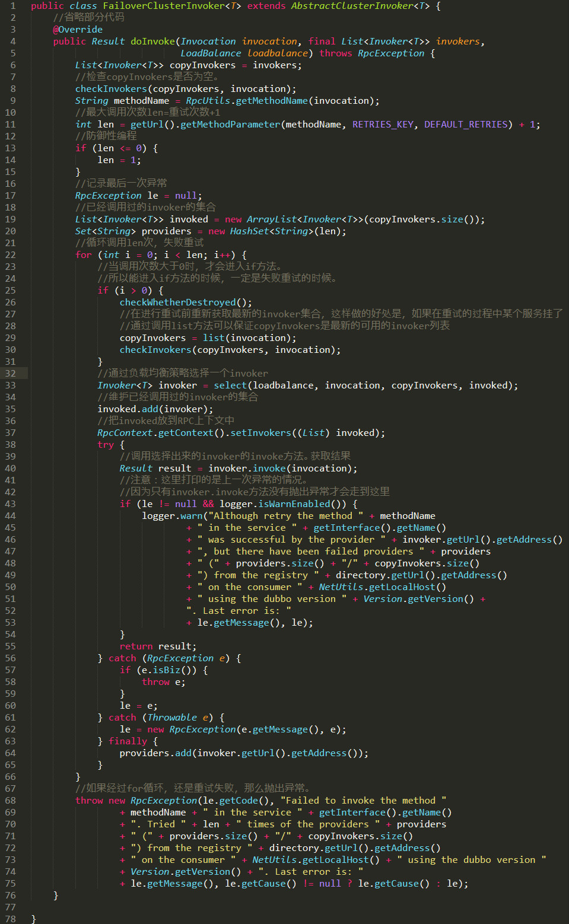Click the comment //维护已经调用过的invoker的集合
The height and width of the screenshot is (924, 569).
[178, 397]
